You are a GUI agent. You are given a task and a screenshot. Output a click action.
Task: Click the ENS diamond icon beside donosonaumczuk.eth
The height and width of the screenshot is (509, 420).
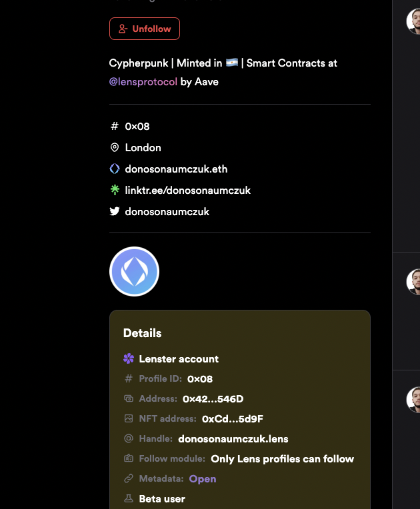coord(115,169)
